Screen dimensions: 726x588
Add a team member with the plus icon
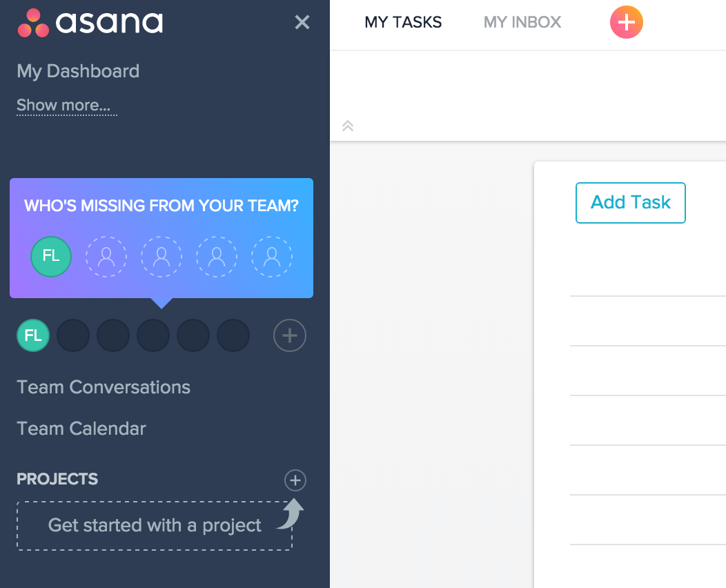click(x=290, y=336)
